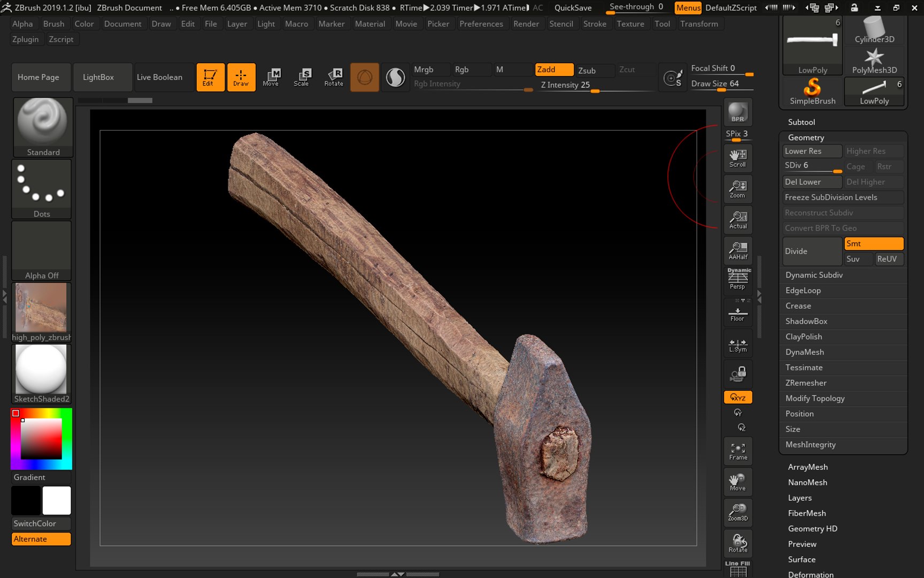The height and width of the screenshot is (578, 924).
Task: Select the Rotate tool icon
Action: coord(334,77)
